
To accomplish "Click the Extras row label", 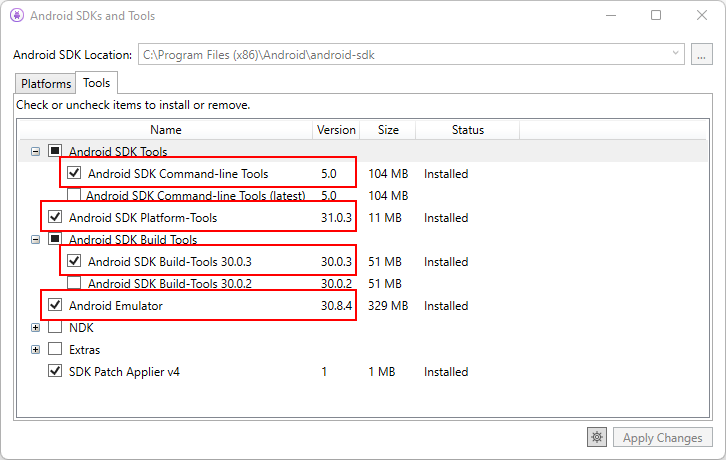I will [84, 350].
